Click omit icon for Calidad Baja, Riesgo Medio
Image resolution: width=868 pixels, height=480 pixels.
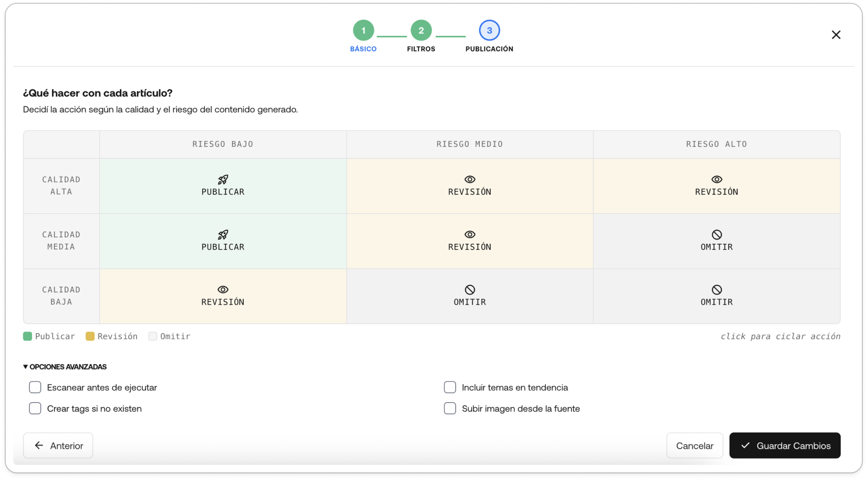[469, 290]
